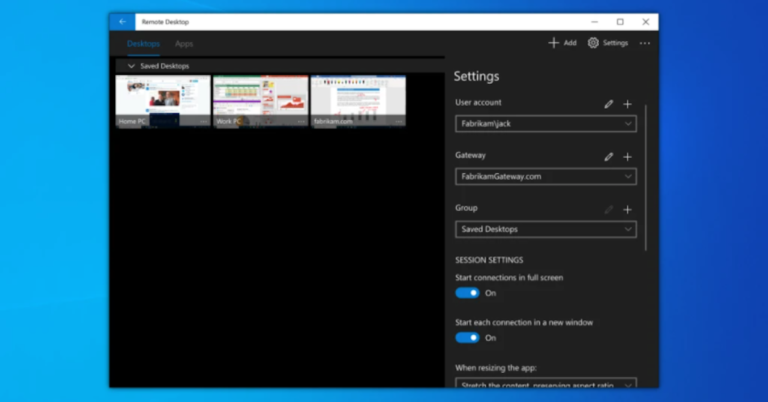Click the back arrow in title bar

[122, 21]
